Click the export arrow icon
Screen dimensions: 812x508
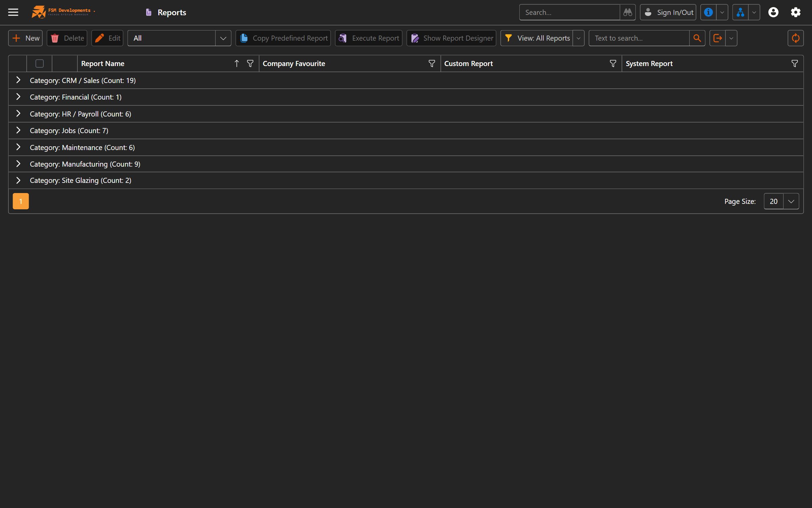717,38
